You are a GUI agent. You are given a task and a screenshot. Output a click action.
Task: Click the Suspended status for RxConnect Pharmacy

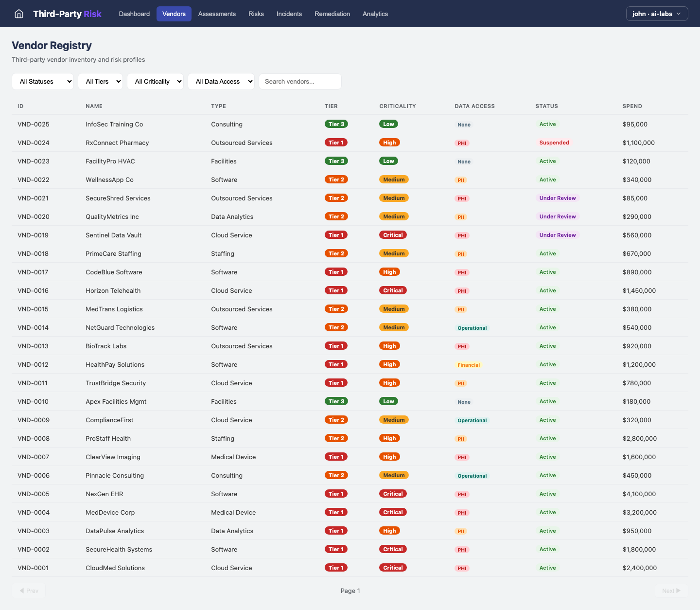pos(554,143)
